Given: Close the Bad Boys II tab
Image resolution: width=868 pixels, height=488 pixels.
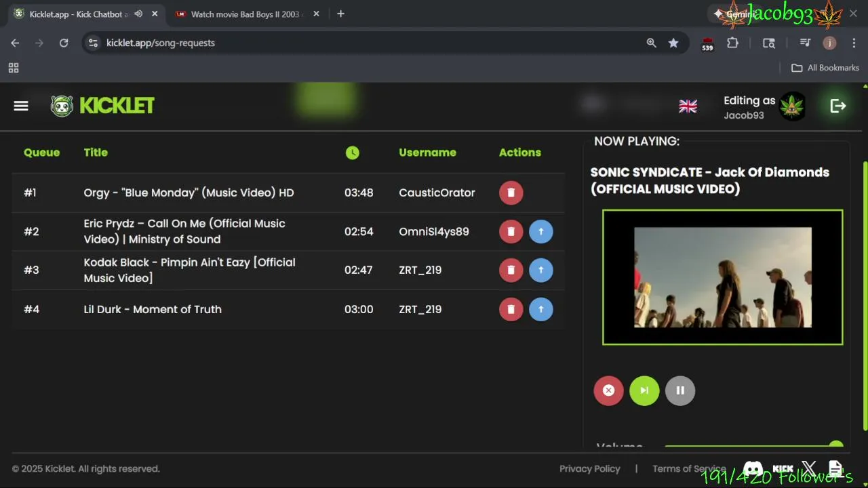Looking at the screenshot, I should click(316, 14).
